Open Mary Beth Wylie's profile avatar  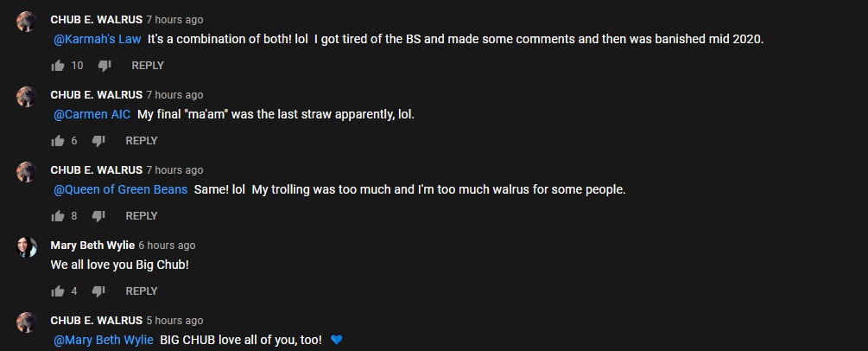[x=27, y=247]
